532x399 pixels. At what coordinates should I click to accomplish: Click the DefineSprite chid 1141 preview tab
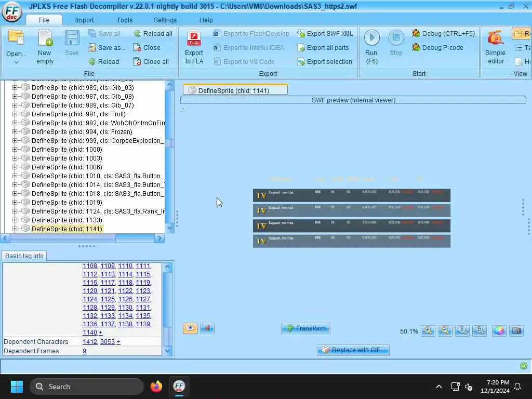click(x=235, y=90)
